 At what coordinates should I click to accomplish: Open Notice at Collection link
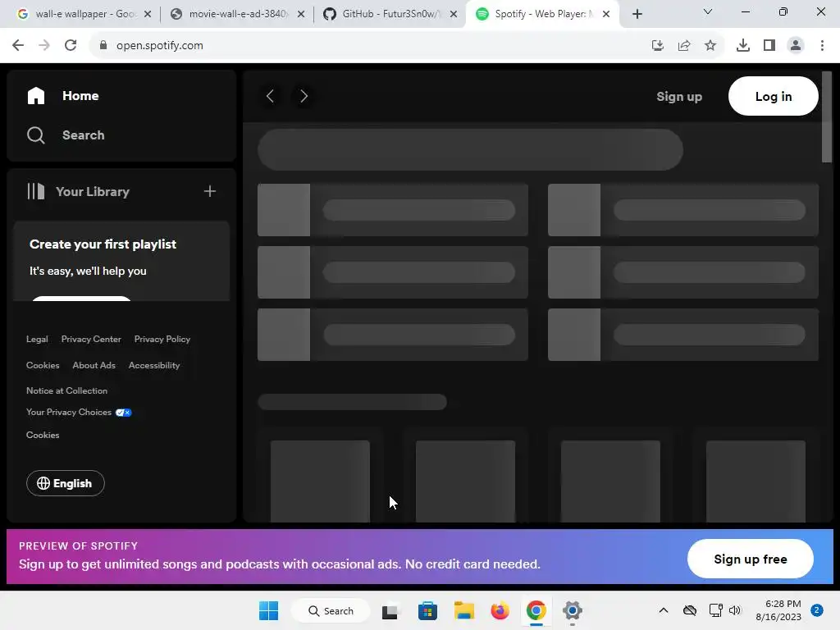(x=67, y=391)
